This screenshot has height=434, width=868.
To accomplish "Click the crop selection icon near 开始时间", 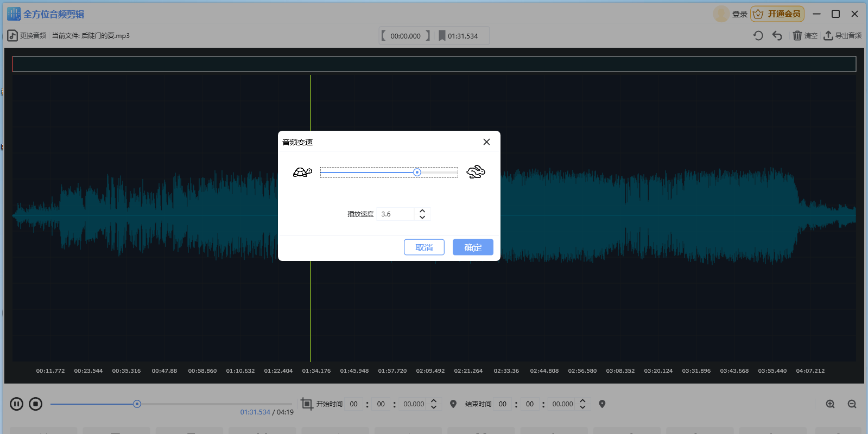I will (x=307, y=404).
